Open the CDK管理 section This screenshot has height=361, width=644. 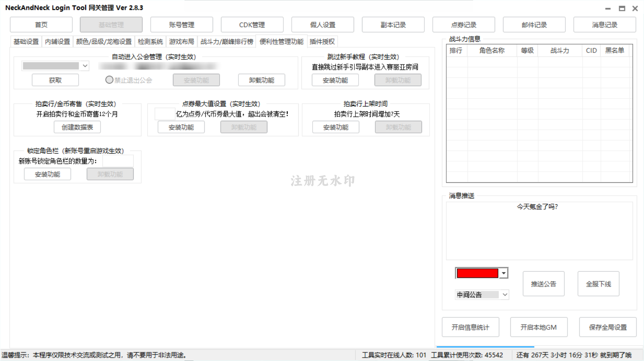(x=252, y=25)
